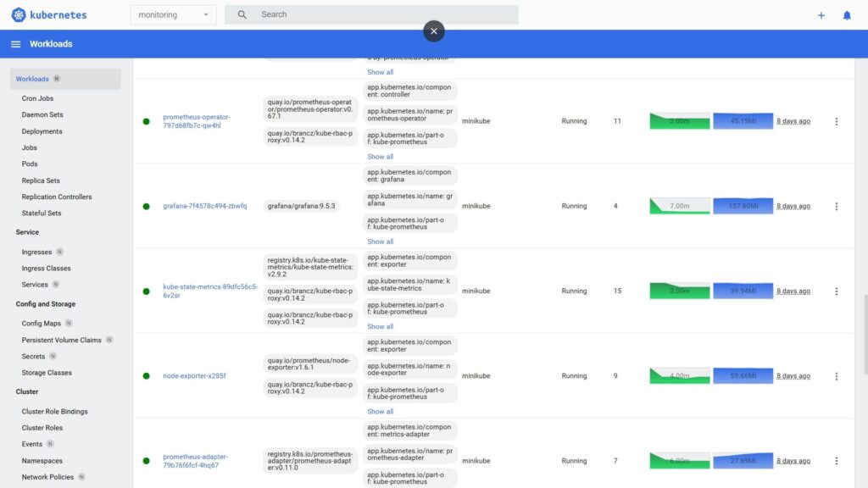Click the N badge beside Workloads
The height and width of the screenshot is (488, 868).
tap(57, 79)
